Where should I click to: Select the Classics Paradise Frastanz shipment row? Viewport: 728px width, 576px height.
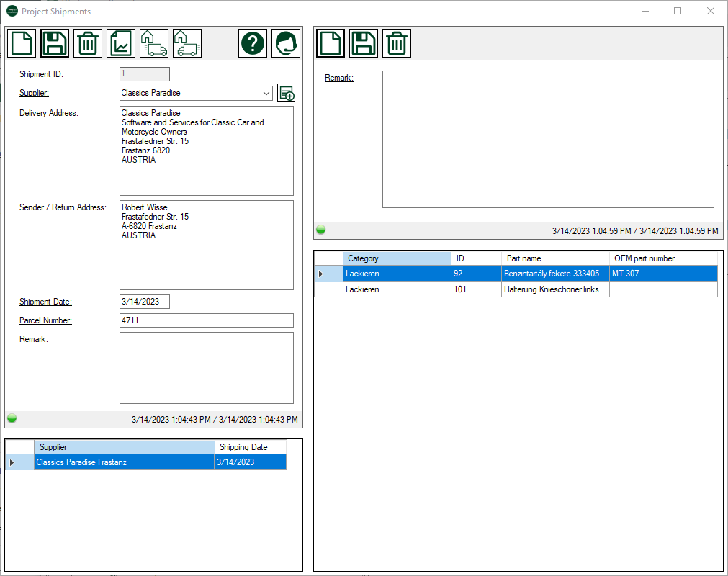124,462
